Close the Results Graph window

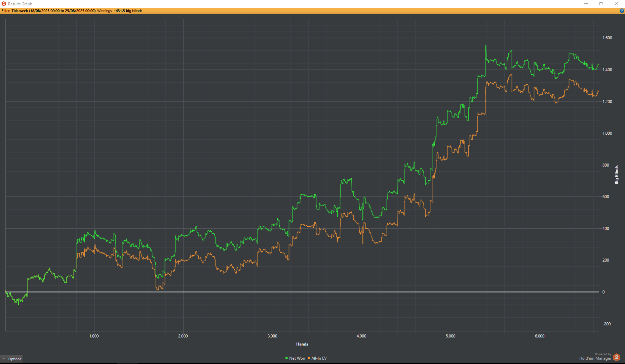pyautogui.click(x=617, y=4)
